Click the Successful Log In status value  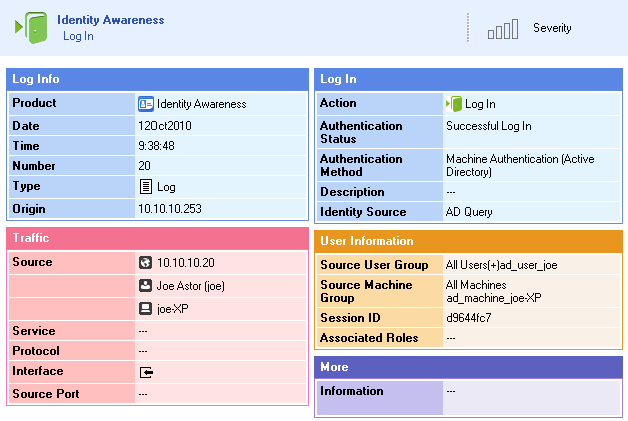489,126
